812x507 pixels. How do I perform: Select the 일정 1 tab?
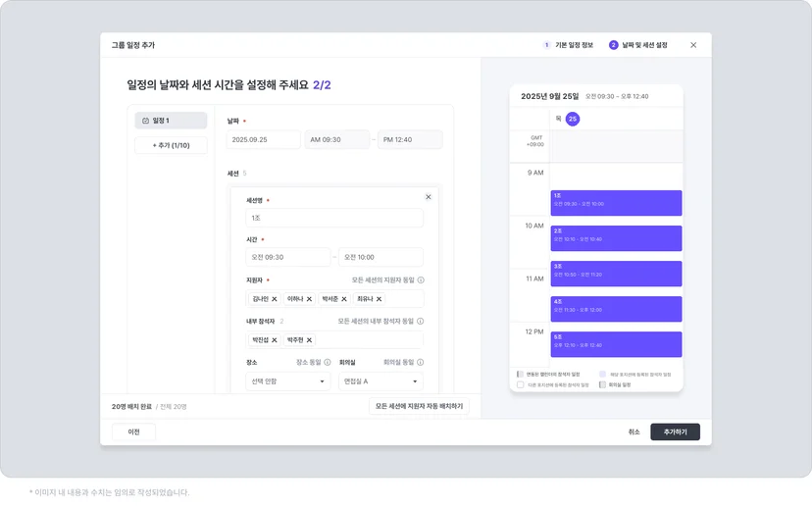click(171, 121)
